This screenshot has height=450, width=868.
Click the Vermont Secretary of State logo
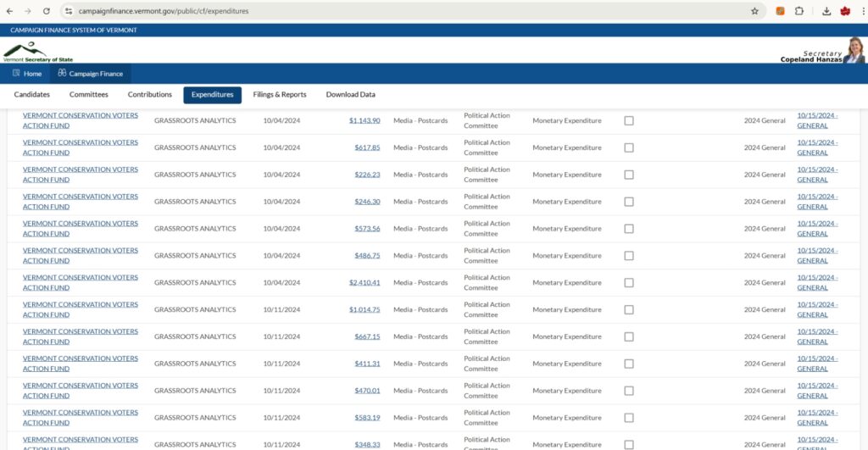(x=38, y=52)
